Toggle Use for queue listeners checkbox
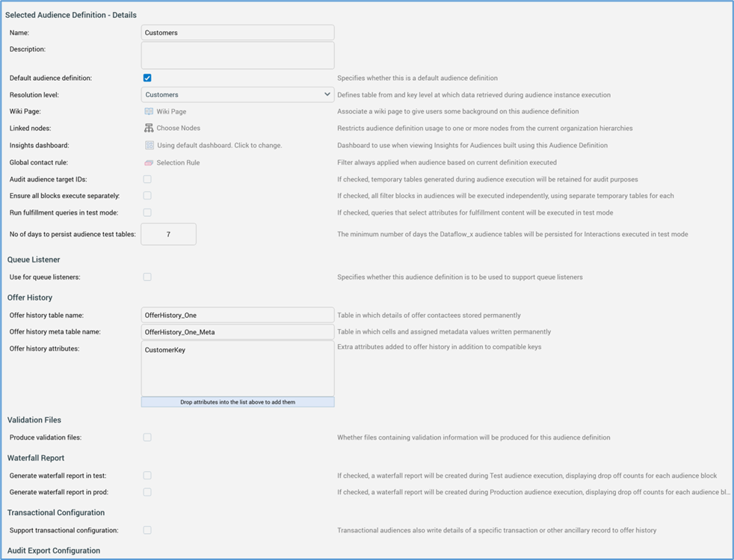 [x=147, y=277]
